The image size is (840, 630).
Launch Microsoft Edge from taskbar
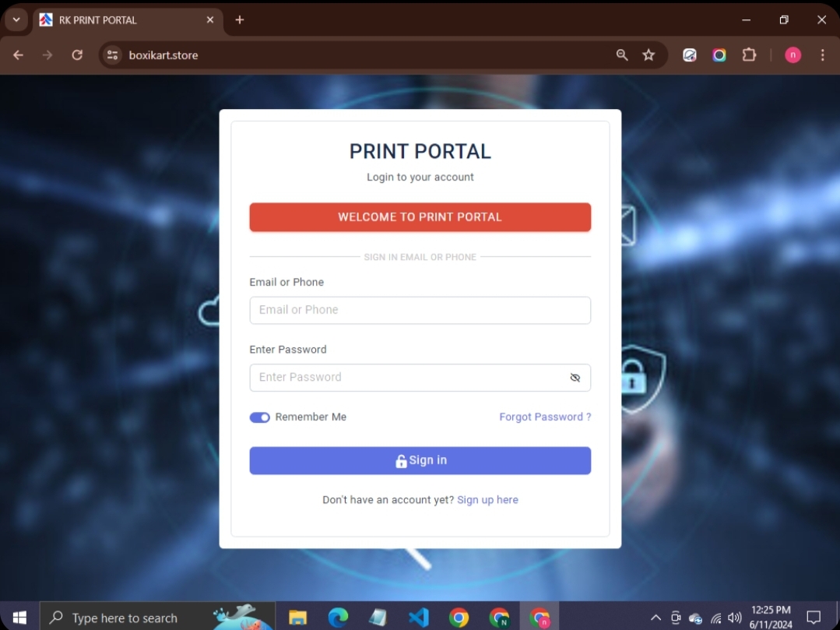[x=338, y=618]
